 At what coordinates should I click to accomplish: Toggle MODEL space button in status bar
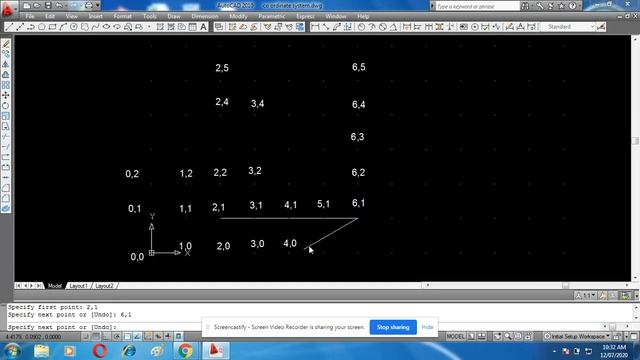pyautogui.click(x=455, y=337)
